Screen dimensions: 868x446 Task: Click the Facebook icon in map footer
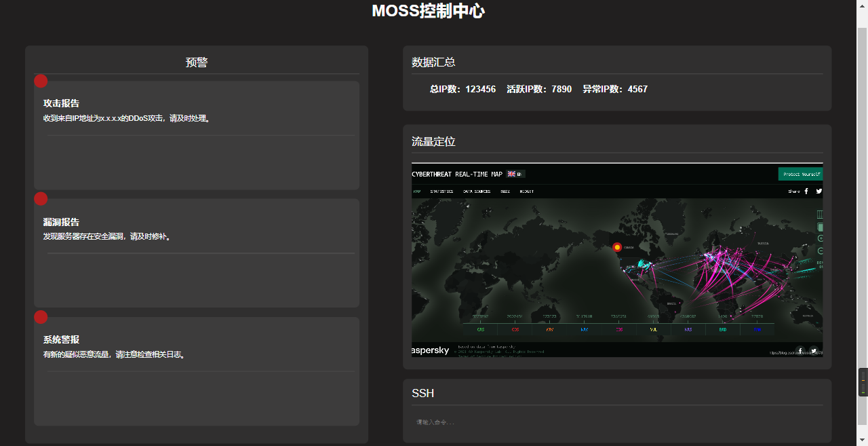pyautogui.click(x=800, y=351)
